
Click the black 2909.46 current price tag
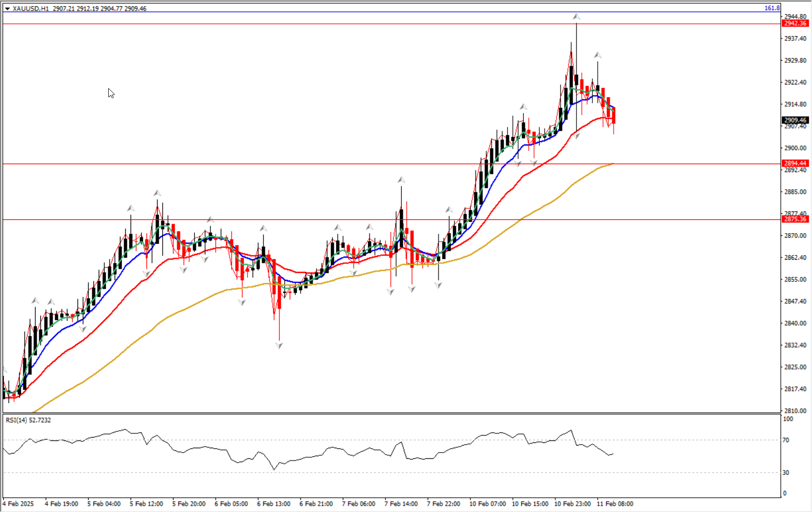coord(795,121)
